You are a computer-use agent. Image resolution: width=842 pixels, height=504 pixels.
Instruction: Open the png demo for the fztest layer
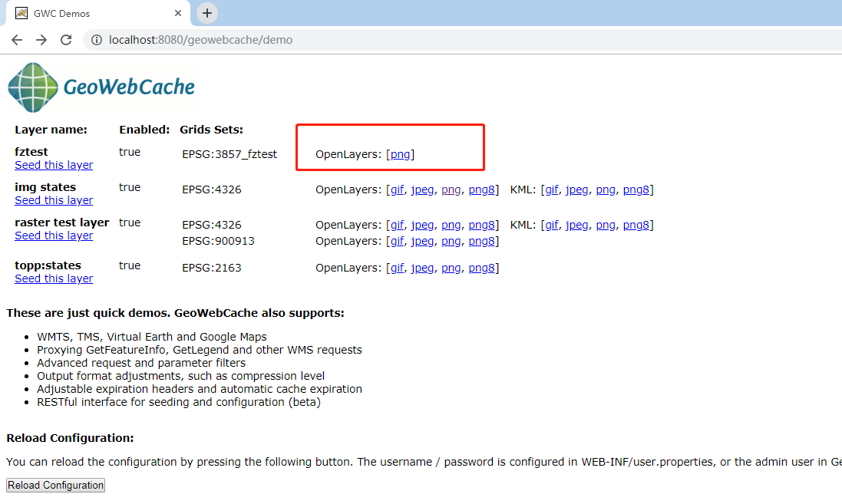pyautogui.click(x=401, y=154)
